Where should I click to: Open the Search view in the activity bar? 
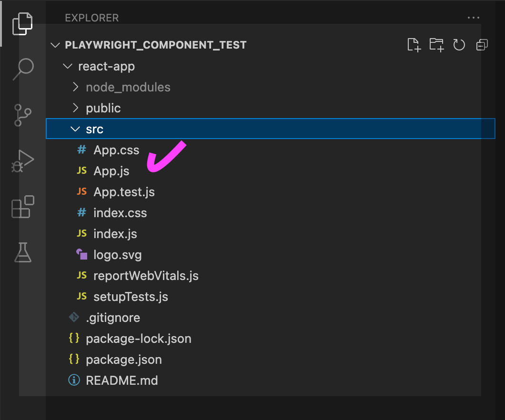[22, 69]
